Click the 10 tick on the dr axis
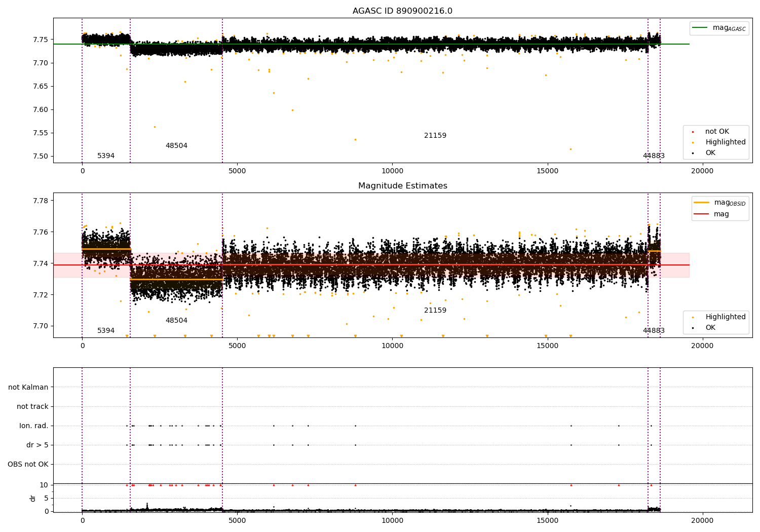The height and width of the screenshot is (532, 760). 44,485
